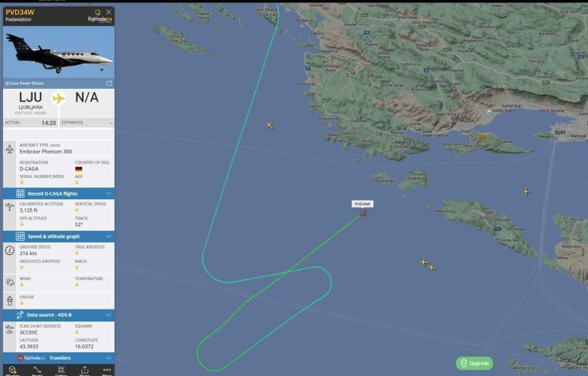The image size is (588, 376).
Task: Expand the Speed & altitude graph section
Action: point(59,236)
